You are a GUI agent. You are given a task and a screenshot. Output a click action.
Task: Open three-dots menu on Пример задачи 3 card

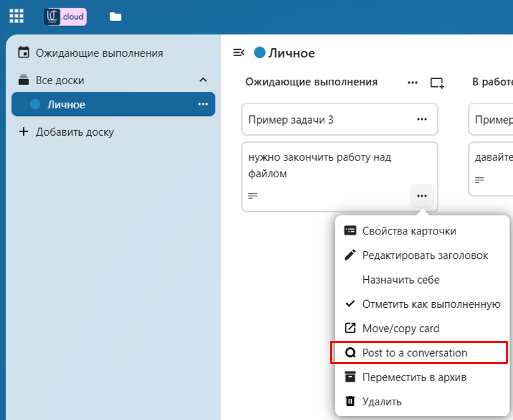click(x=422, y=119)
